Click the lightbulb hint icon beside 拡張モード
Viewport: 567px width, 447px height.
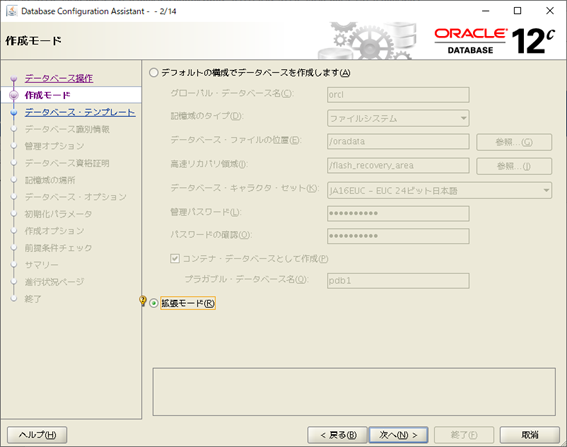(142, 301)
